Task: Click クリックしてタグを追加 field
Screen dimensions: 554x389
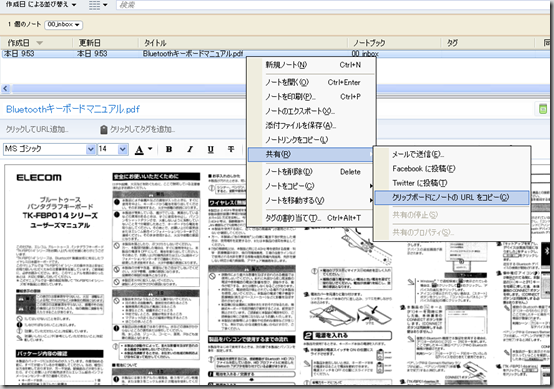Action: point(142,129)
